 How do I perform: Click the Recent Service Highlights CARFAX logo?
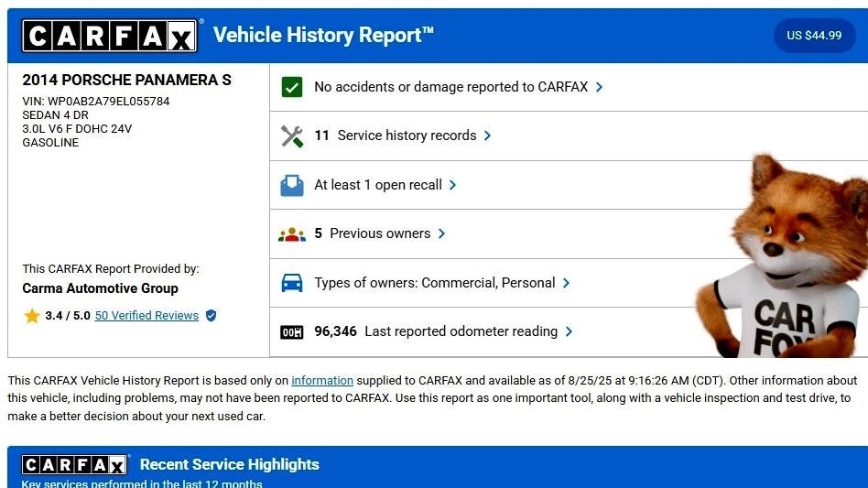click(x=74, y=465)
